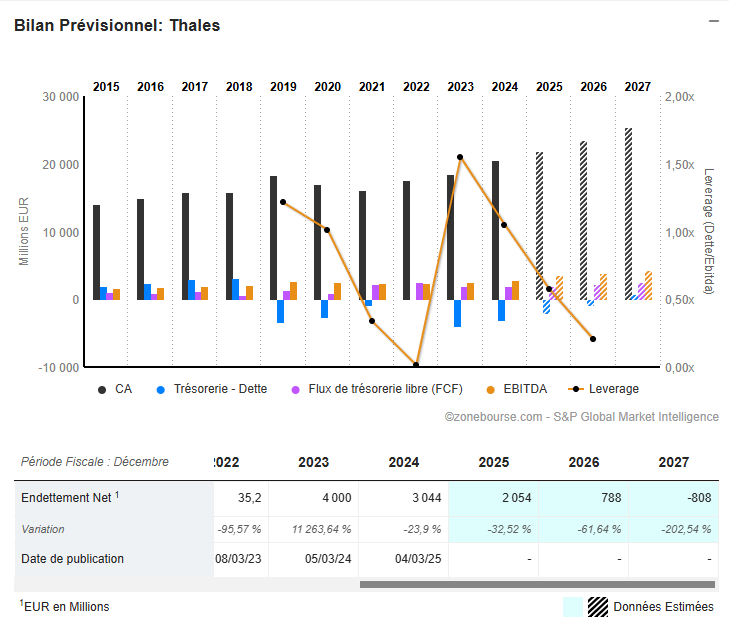This screenshot has height=635, width=729.
Task: Click the 2015 black CA bar
Action: point(96,252)
